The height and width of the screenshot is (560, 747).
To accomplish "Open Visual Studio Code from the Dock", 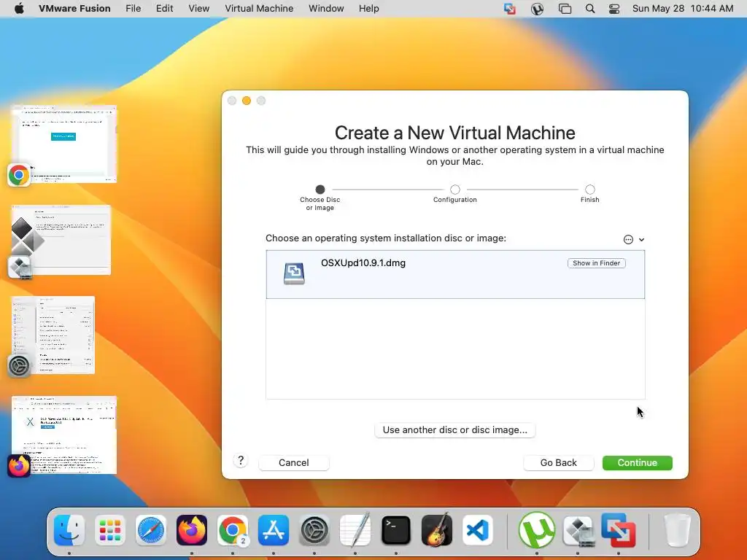I will (478, 530).
